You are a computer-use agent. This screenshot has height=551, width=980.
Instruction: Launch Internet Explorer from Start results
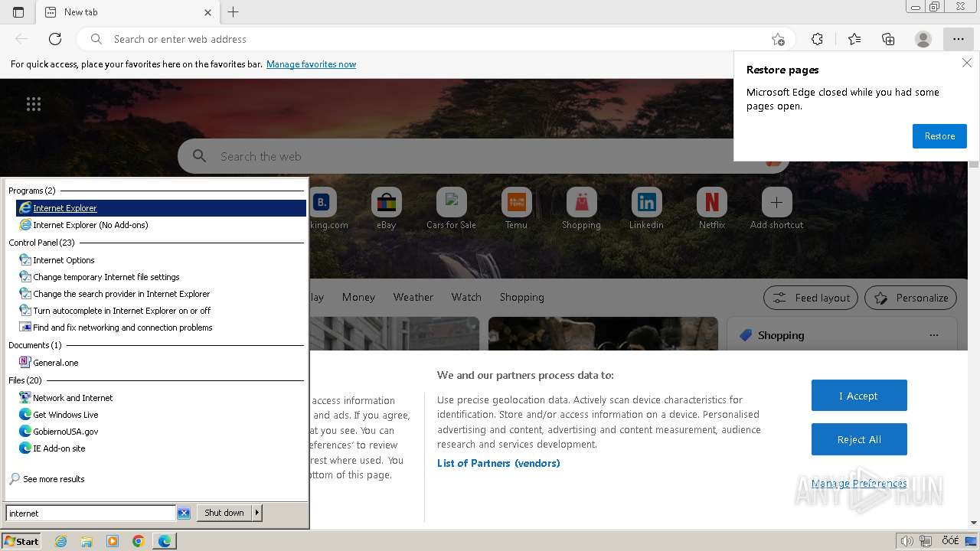coord(161,208)
